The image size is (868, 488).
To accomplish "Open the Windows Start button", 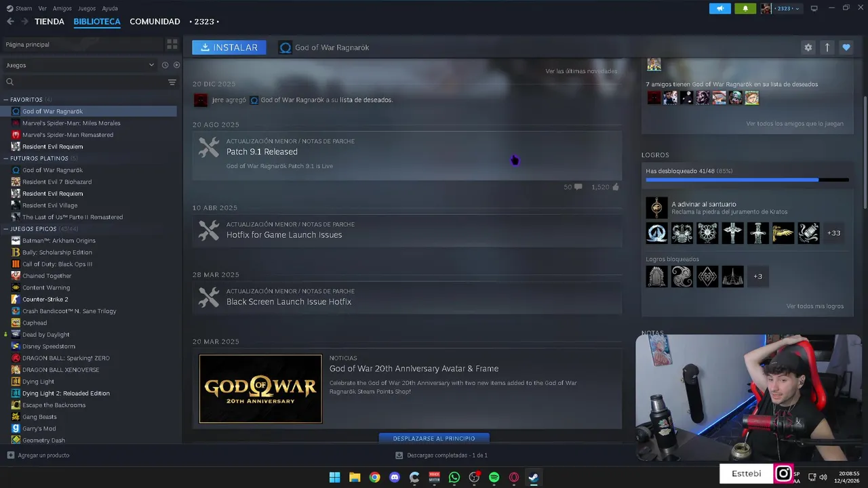I will pos(334,477).
